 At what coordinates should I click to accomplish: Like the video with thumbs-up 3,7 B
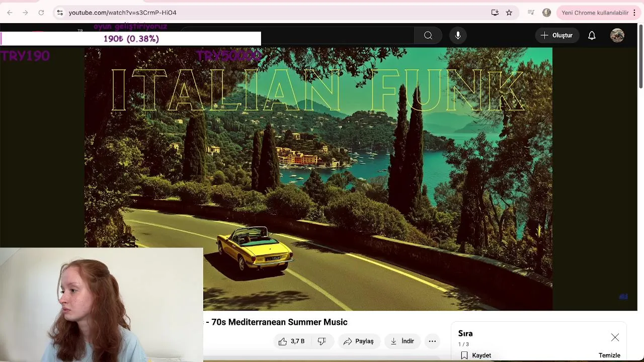point(291,341)
